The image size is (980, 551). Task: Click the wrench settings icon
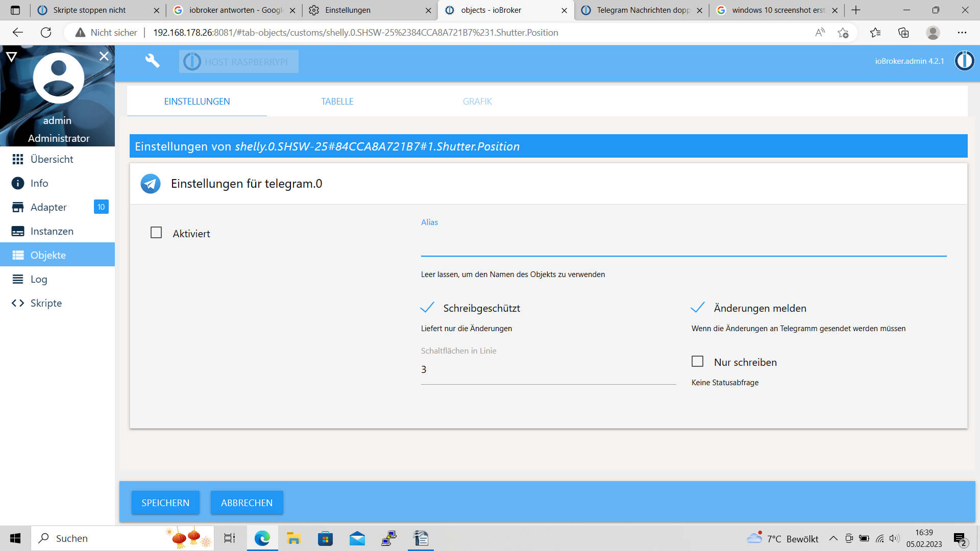pyautogui.click(x=152, y=61)
